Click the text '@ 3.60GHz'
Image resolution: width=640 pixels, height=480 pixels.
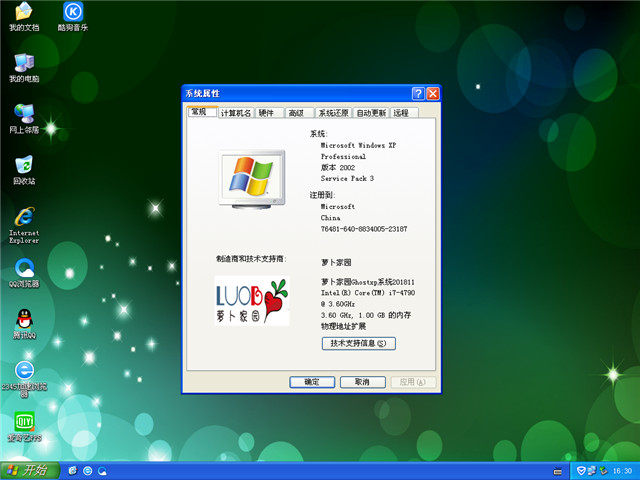click(338, 304)
